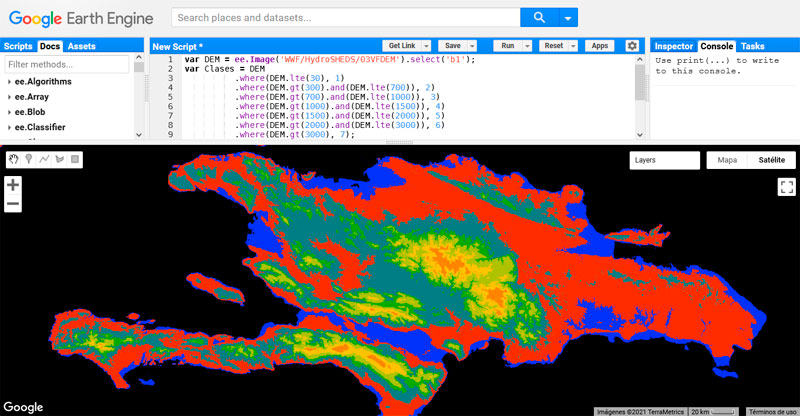The width and height of the screenshot is (800, 416).
Task: Click the search places and datasets field
Action: pyautogui.click(x=346, y=17)
